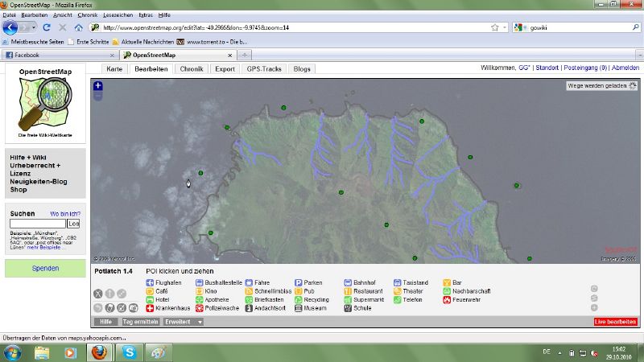
Task: Switch to the Facebook browser tab
Action: 60,55
